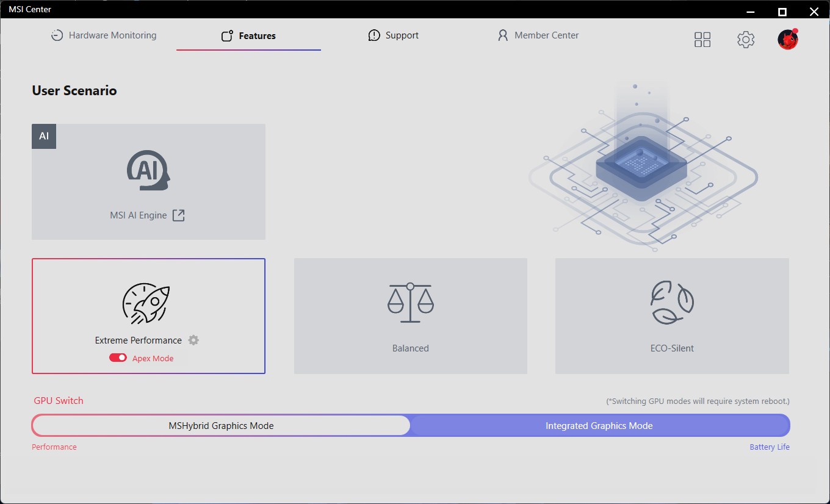830x504 pixels.
Task: Click the Performance label under GPU Switch
Action: pyautogui.click(x=54, y=447)
